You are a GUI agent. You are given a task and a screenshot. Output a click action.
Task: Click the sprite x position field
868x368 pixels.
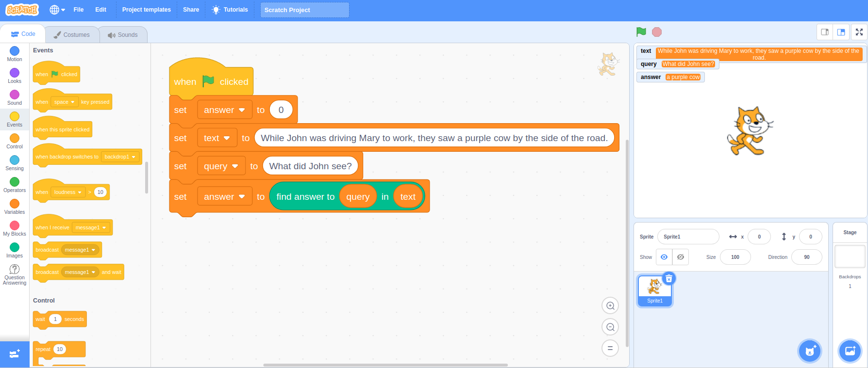pyautogui.click(x=759, y=237)
